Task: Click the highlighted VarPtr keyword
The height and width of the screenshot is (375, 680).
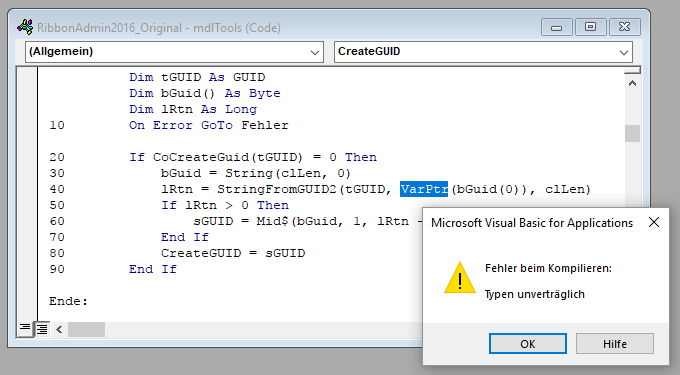Action: [x=424, y=189]
